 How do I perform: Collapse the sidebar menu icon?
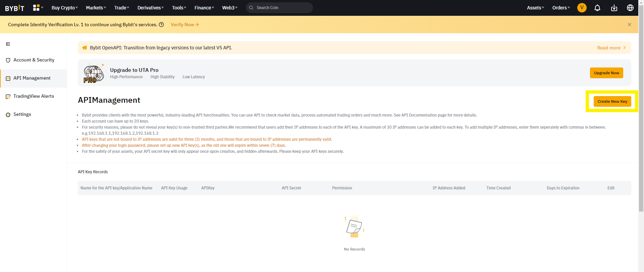[x=8, y=44]
